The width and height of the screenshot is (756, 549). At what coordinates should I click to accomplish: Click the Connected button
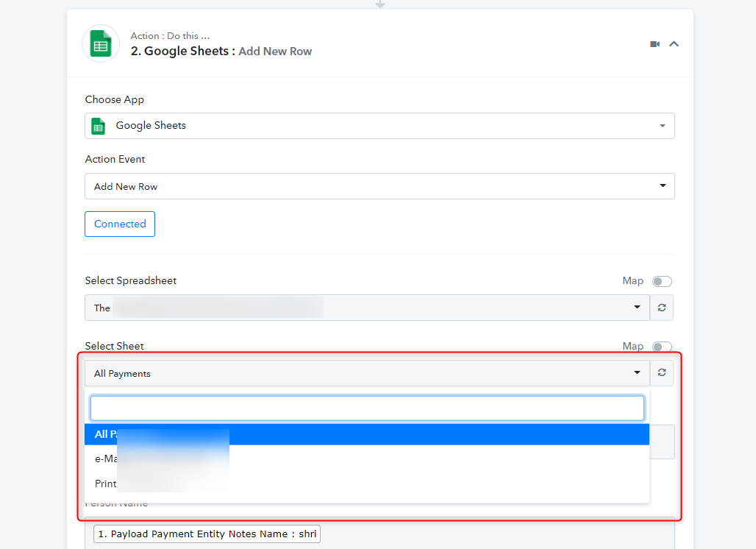120,224
